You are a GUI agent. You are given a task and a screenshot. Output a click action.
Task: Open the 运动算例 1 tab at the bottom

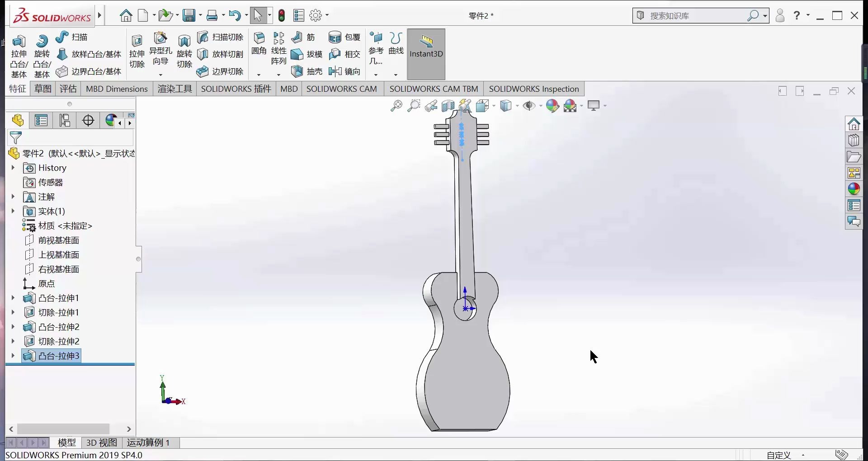coord(149,442)
